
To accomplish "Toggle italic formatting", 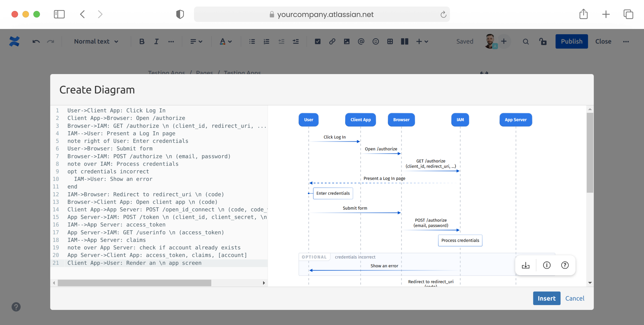I will [x=156, y=41].
